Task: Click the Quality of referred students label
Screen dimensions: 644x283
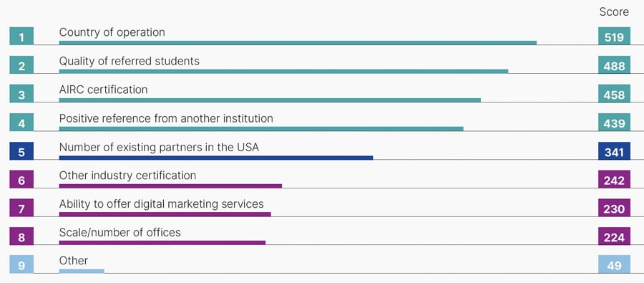Action: 130,62
